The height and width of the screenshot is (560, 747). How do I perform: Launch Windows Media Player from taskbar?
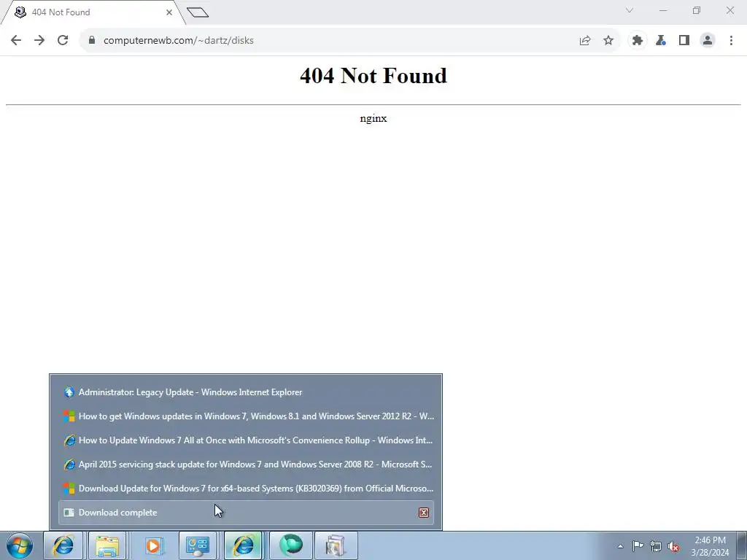pos(153,545)
